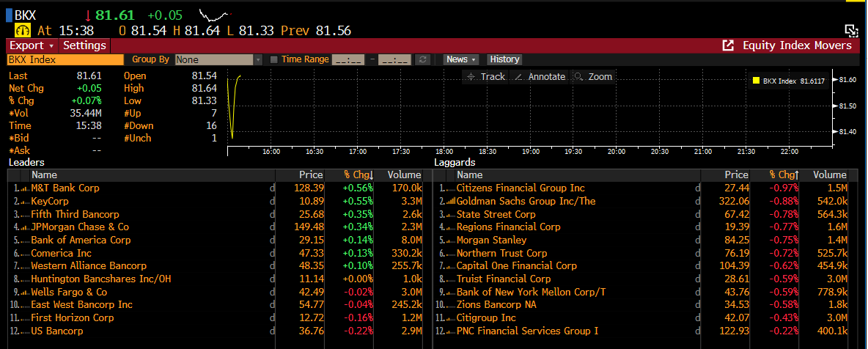Open Equity Index Movers title link
Screen dimensions: 868x349
pyautogui.click(x=797, y=45)
